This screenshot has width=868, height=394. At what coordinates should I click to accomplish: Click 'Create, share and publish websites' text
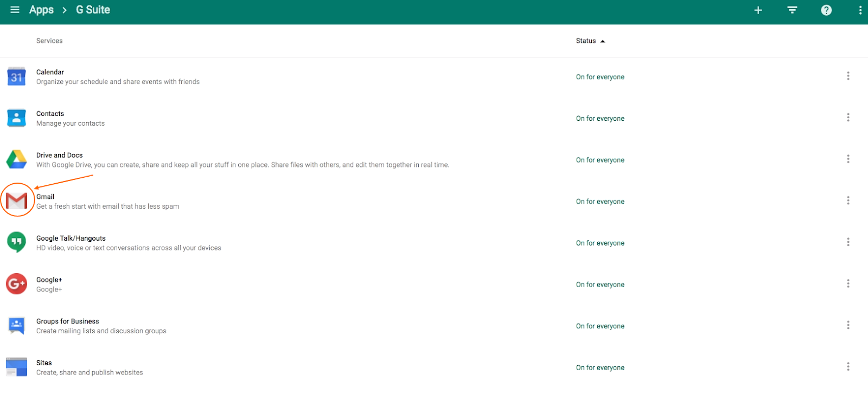(90, 373)
